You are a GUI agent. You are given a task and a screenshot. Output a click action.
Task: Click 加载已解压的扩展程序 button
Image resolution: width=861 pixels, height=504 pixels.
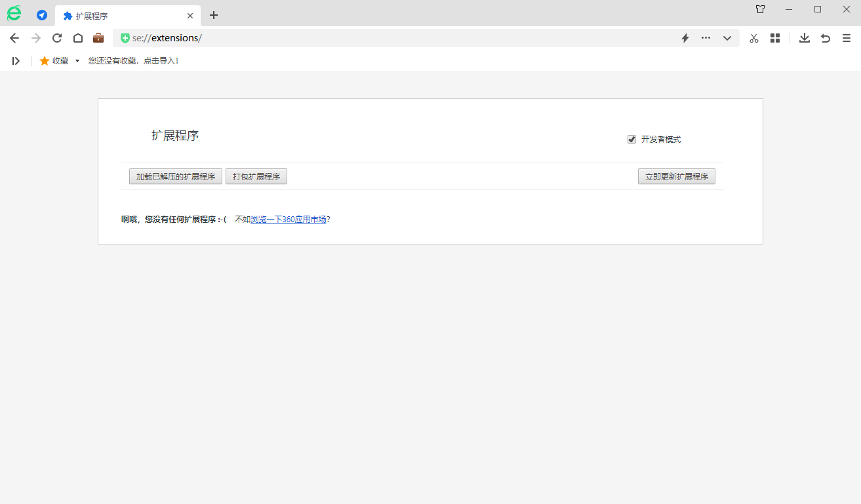point(175,177)
